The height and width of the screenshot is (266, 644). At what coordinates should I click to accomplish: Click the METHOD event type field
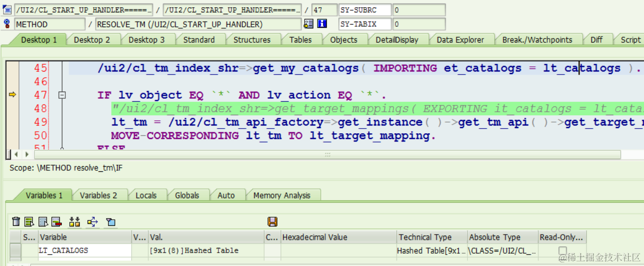[x=49, y=24]
